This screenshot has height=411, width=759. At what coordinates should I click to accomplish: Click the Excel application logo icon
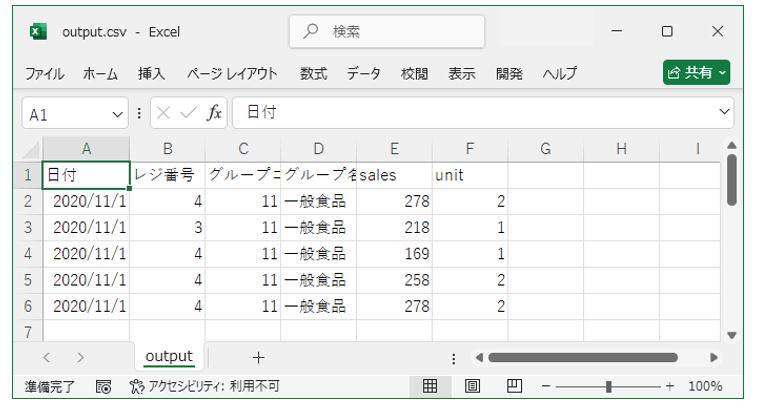pyautogui.click(x=38, y=32)
